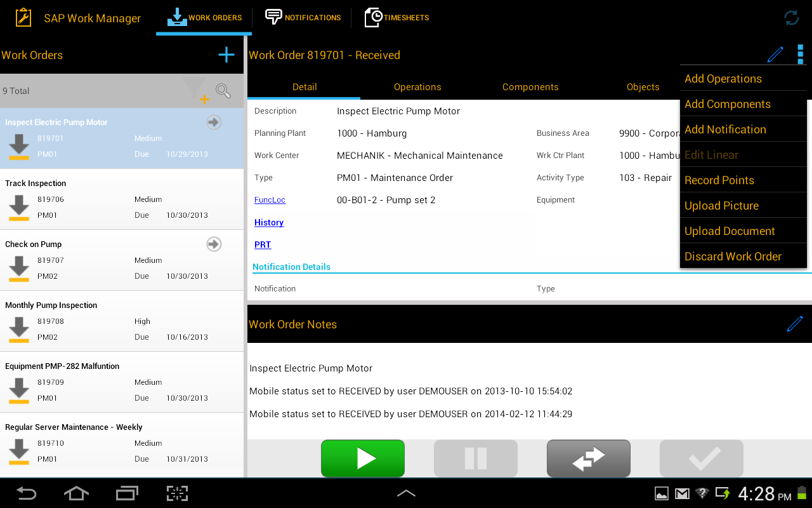Screen dimensions: 812x508
Task: Tap the Notification Details section header
Action: [292, 267]
